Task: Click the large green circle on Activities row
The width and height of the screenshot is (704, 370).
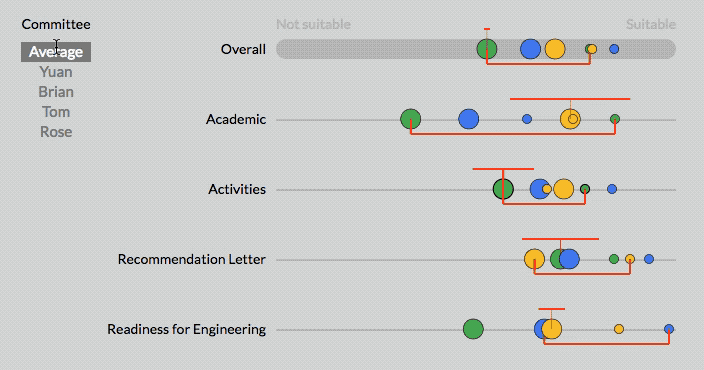Action: 503,189
